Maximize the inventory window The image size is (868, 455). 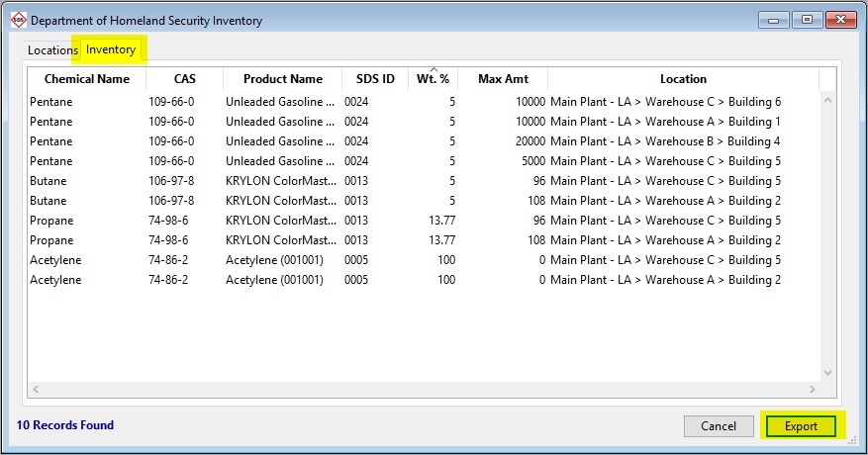pos(807,19)
